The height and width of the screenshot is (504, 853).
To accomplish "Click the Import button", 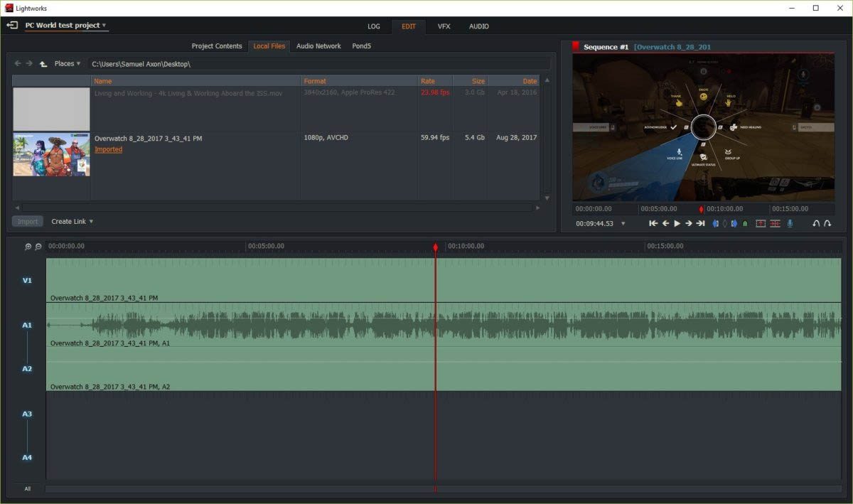I will point(28,221).
